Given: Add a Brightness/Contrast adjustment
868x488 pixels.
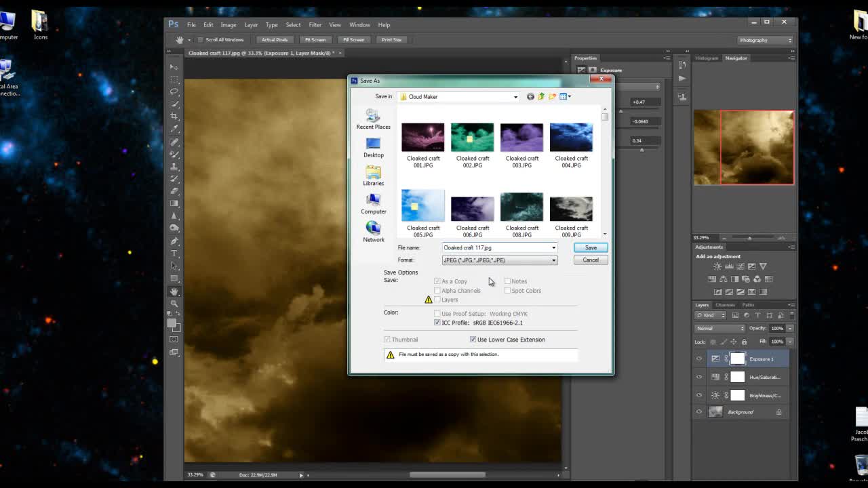Looking at the screenshot, I should 717,266.
